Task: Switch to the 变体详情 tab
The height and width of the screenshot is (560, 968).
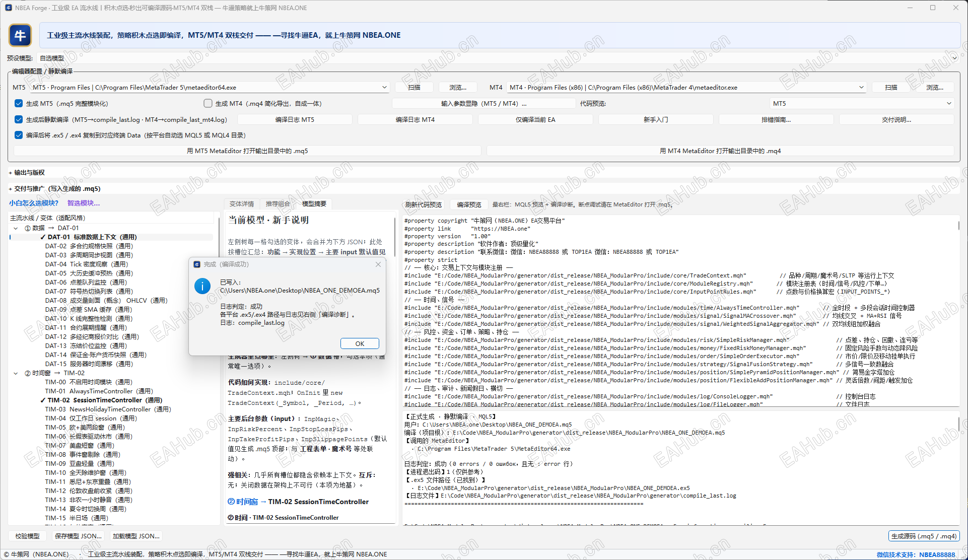Action: tap(241, 204)
